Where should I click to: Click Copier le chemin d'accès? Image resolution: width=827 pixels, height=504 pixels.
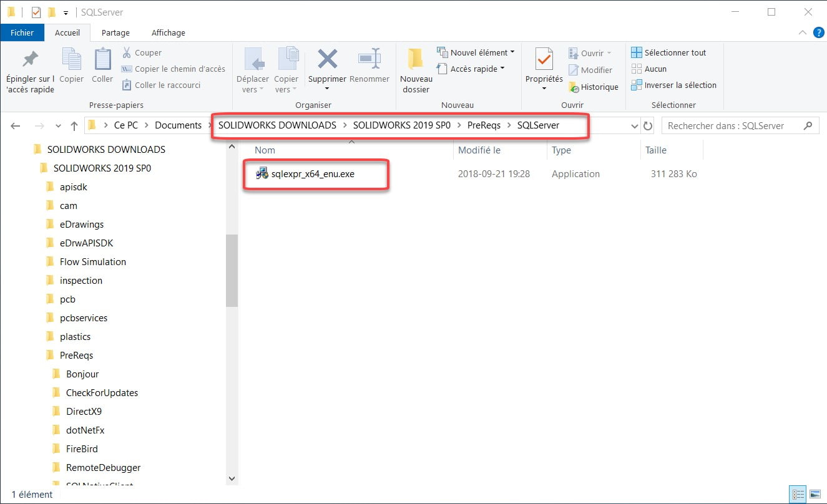tap(174, 69)
